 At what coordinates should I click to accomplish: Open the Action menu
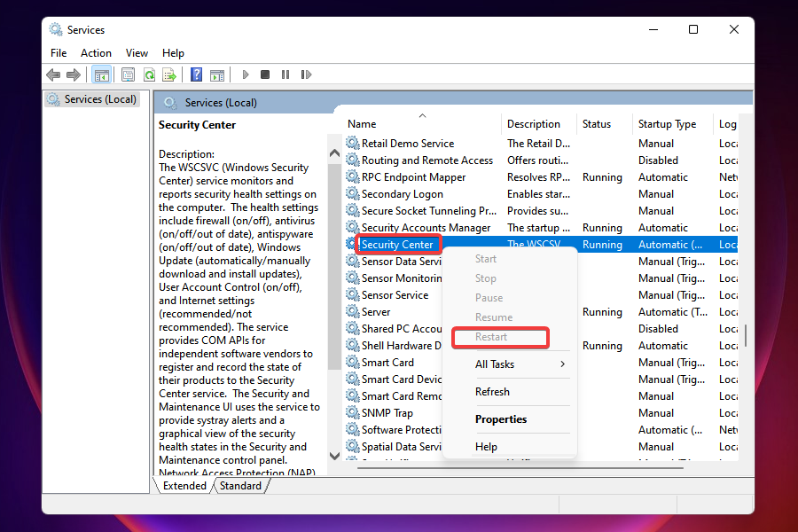tap(96, 53)
